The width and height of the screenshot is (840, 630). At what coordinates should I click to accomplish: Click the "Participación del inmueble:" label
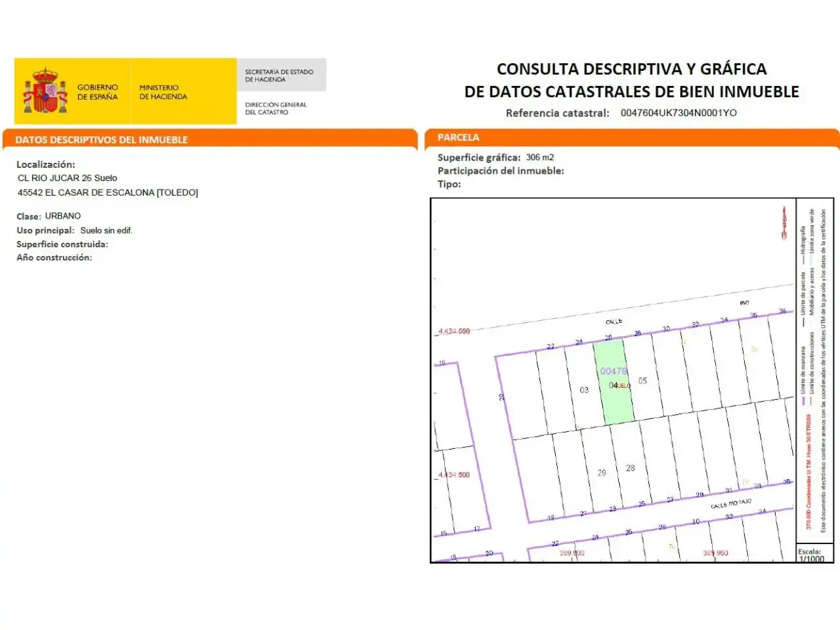[501, 171]
